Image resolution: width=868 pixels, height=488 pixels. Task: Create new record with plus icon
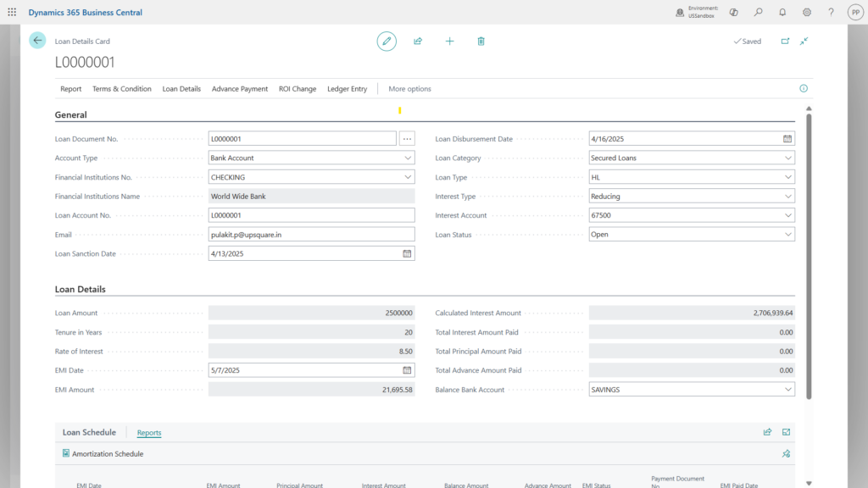[x=449, y=41]
